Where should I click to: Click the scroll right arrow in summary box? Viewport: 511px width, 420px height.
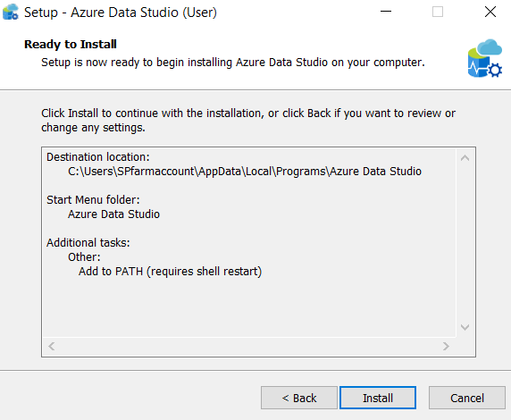coord(446,346)
